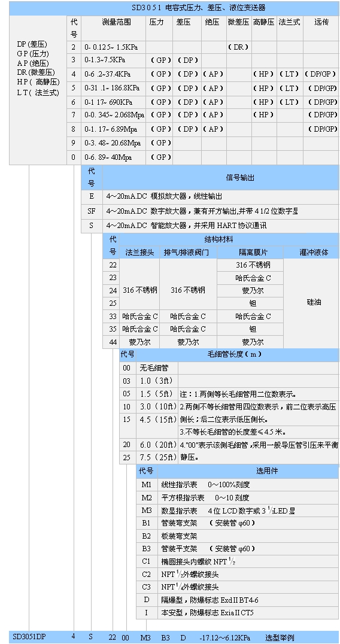Image resolution: width=340 pixels, height=644 pixels.
Task: Click range '0-6.89~40Mpa'
Action: pyautogui.click(x=108, y=157)
